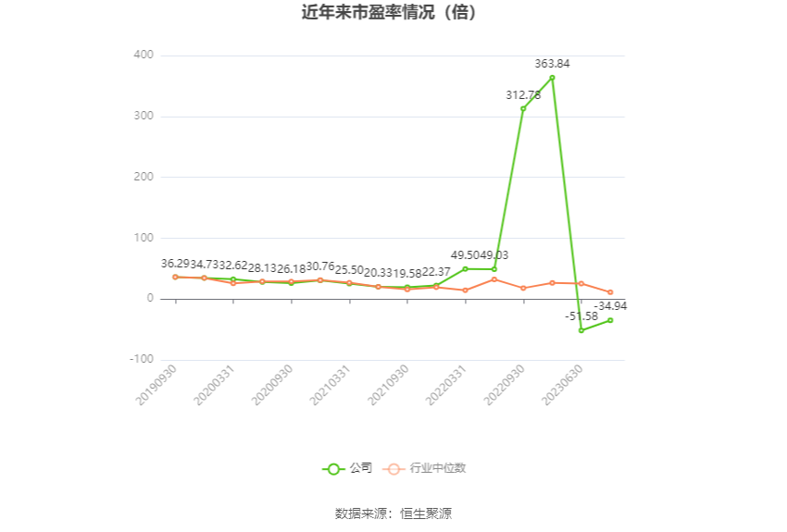Screen dimensions: 787x532
Task: Click the chart title 近年来市盈率情况
Action: pyautogui.click(x=393, y=13)
